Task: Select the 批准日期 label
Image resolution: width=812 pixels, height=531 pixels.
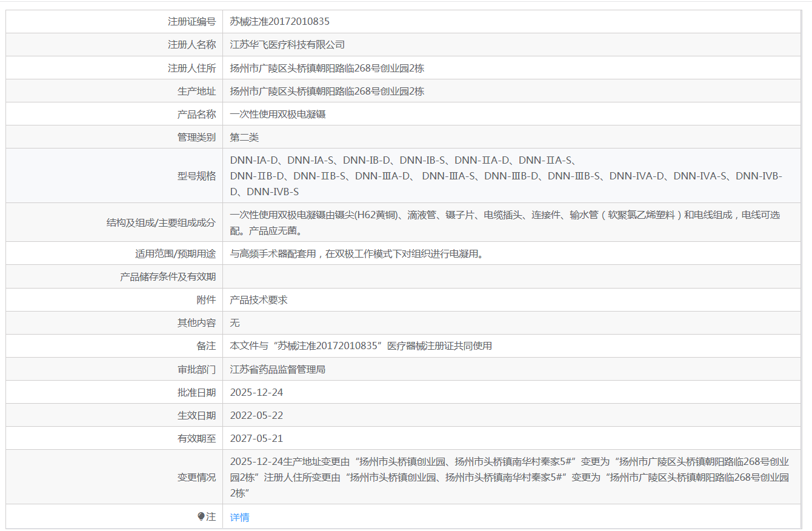Action: [x=196, y=392]
